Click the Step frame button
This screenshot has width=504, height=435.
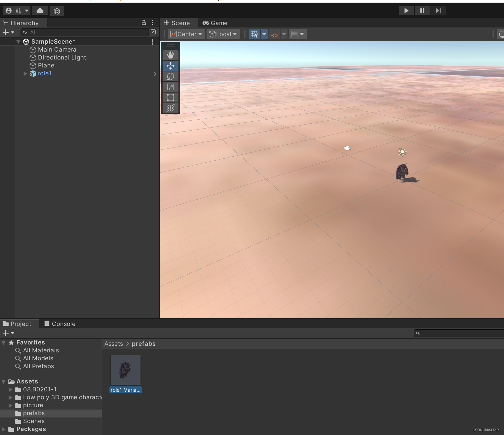pyautogui.click(x=438, y=11)
